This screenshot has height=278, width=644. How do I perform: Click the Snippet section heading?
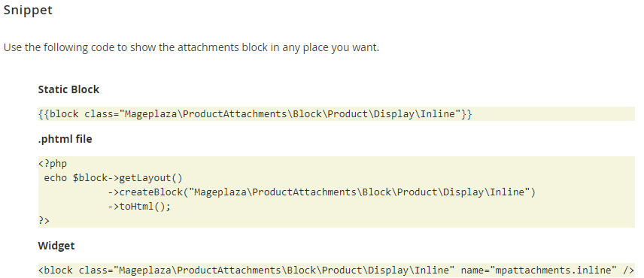click(28, 10)
